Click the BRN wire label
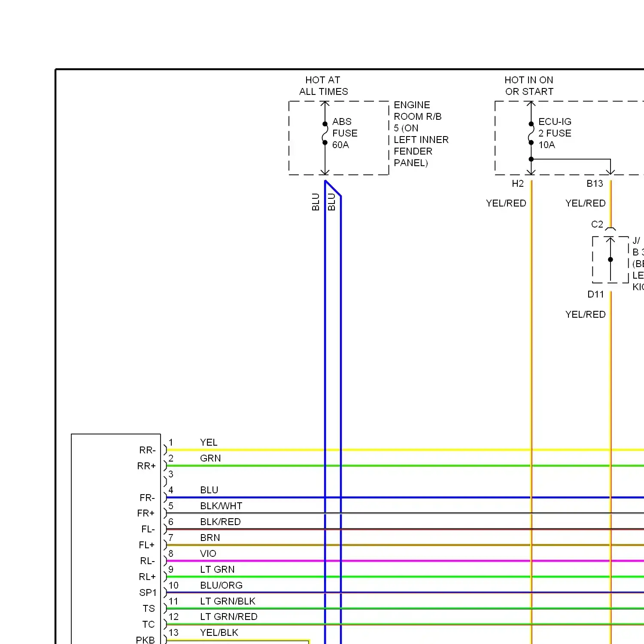 pos(210,538)
